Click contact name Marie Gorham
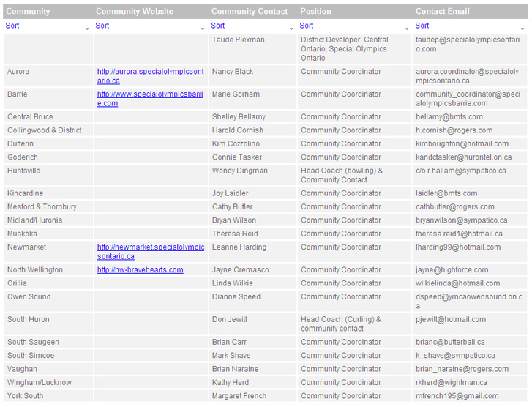The image size is (532, 407). 236,94
